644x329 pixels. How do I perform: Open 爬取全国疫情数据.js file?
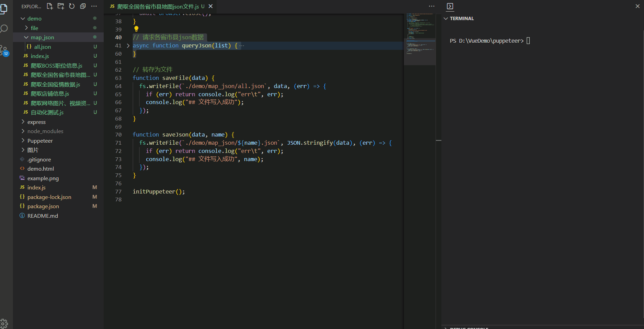[58, 84]
